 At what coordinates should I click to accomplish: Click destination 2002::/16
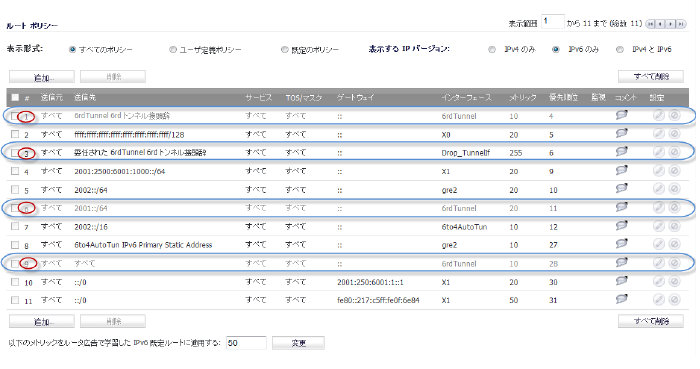click(x=91, y=227)
